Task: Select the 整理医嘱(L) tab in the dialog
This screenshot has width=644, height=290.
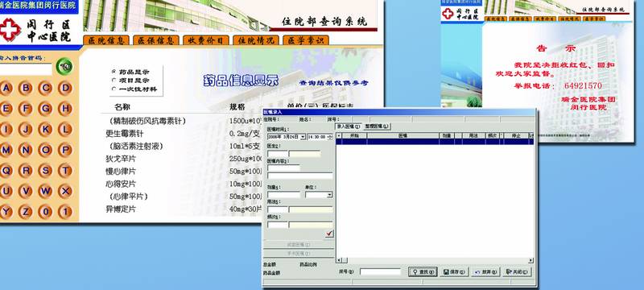Action: pos(377,126)
